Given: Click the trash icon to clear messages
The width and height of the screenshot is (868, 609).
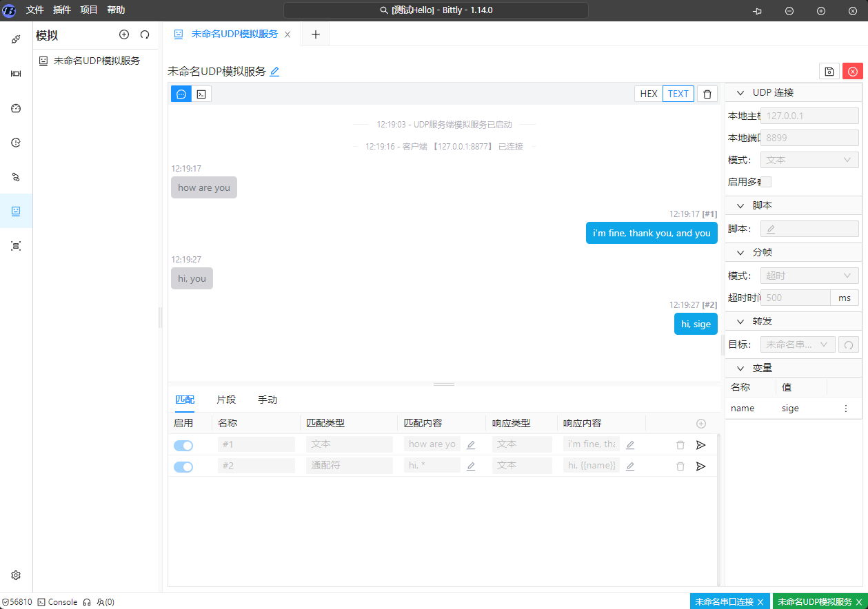Looking at the screenshot, I should pos(707,94).
